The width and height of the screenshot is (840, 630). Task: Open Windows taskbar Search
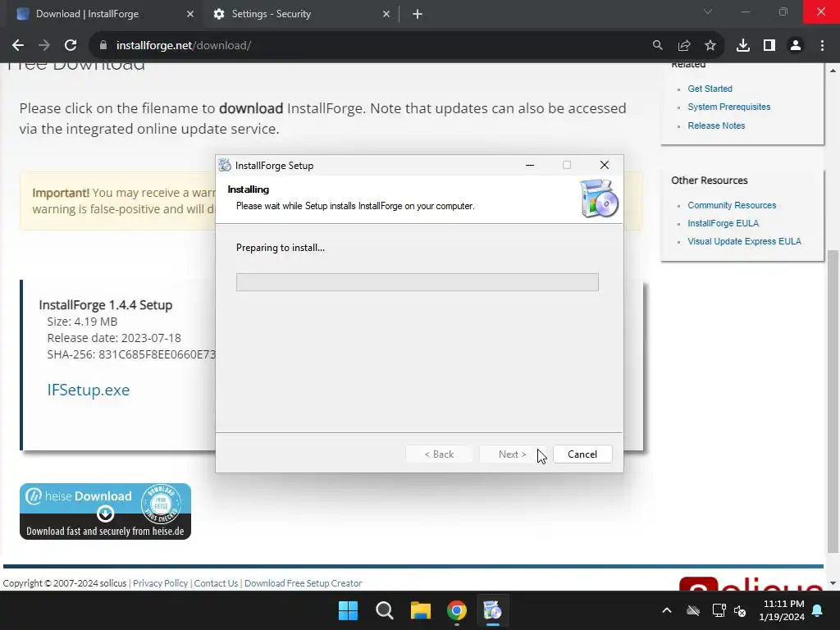tap(385, 610)
